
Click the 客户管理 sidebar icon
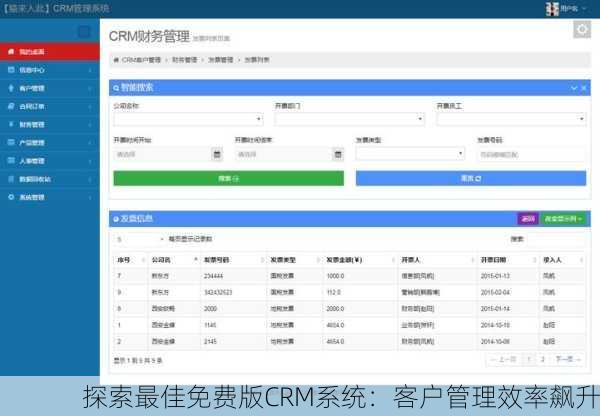click(11, 88)
